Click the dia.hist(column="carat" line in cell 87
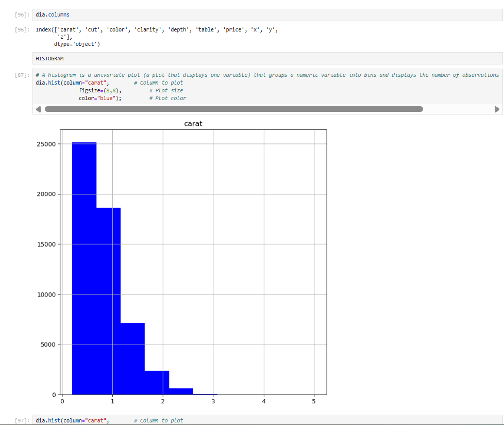This screenshot has width=504, height=425. point(72,83)
